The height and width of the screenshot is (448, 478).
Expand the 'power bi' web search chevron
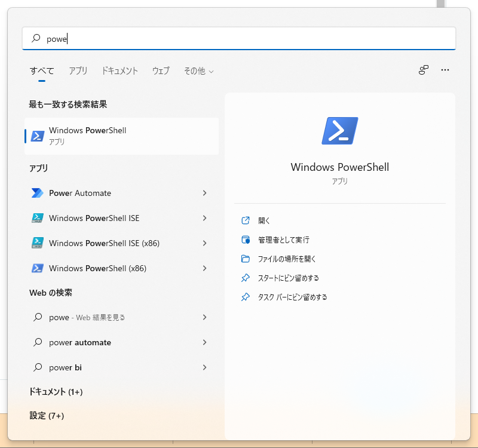[x=204, y=367]
